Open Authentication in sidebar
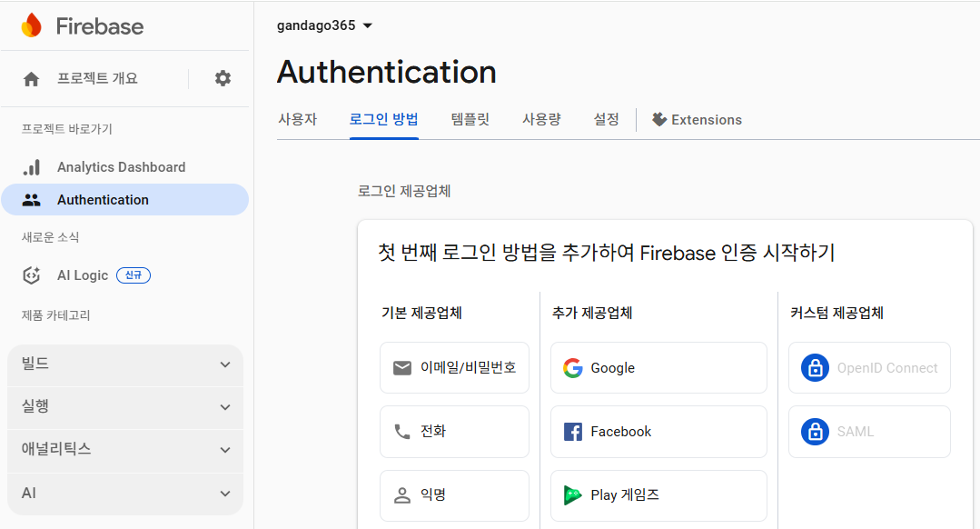This screenshot has height=529, width=980. 125,199
